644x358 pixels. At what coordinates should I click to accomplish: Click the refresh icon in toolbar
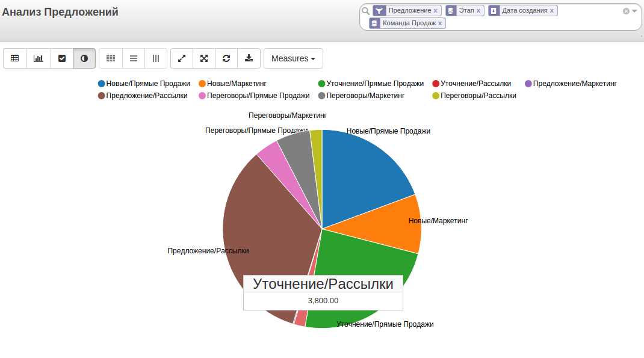point(226,58)
